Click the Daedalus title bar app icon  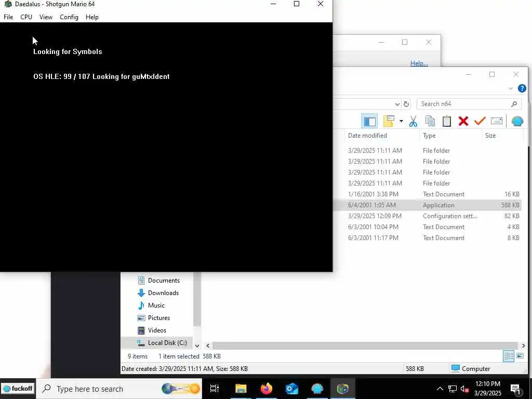7,4
